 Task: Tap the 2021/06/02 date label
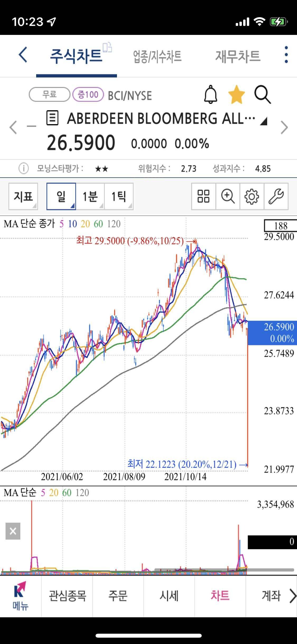click(62, 477)
